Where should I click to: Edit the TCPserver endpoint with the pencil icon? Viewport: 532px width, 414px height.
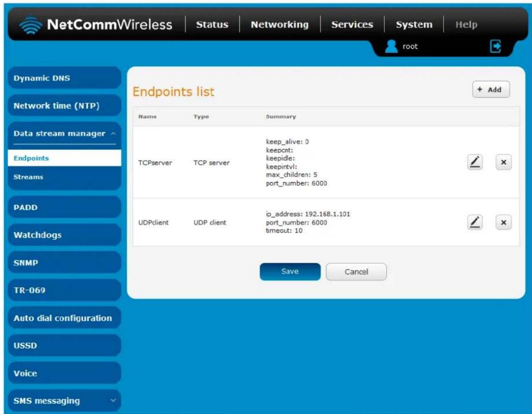(476, 162)
